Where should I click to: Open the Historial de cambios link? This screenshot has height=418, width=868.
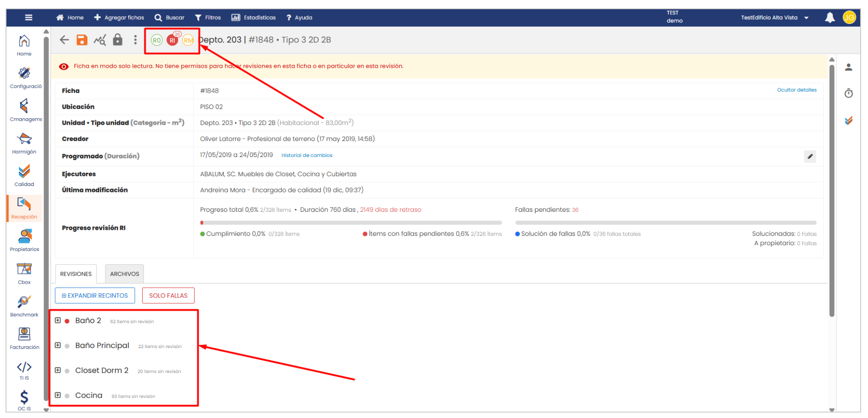tap(307, 156)
